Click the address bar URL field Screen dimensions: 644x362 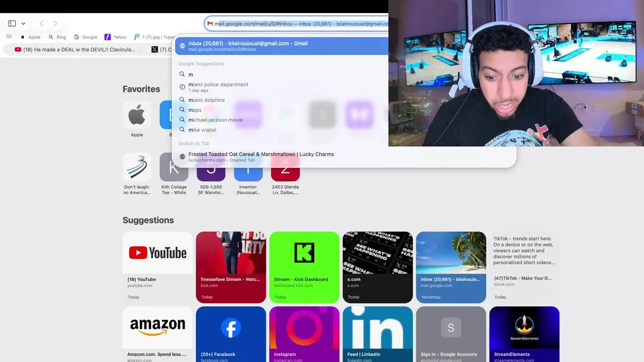pyautogui.click(x=297, y=24)
